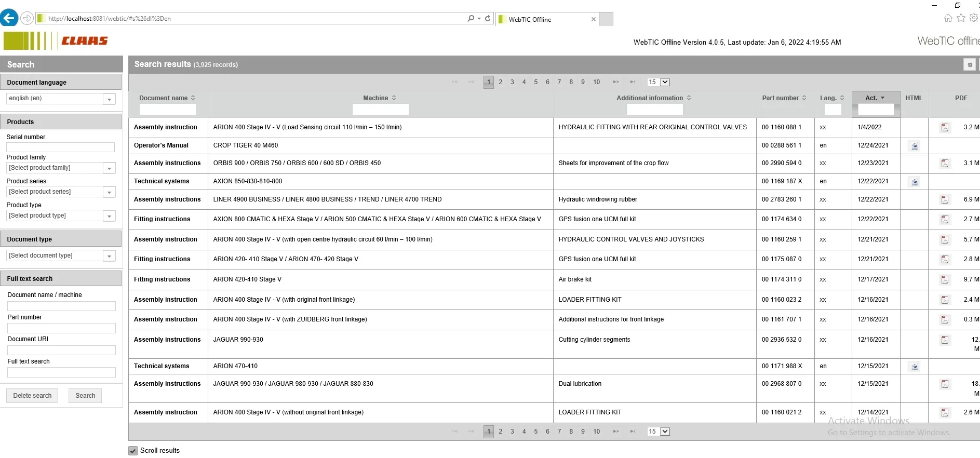This screenshot has height=458, width=980.
Task: Click the Delete search button
Action: click(x=32, y=396)
